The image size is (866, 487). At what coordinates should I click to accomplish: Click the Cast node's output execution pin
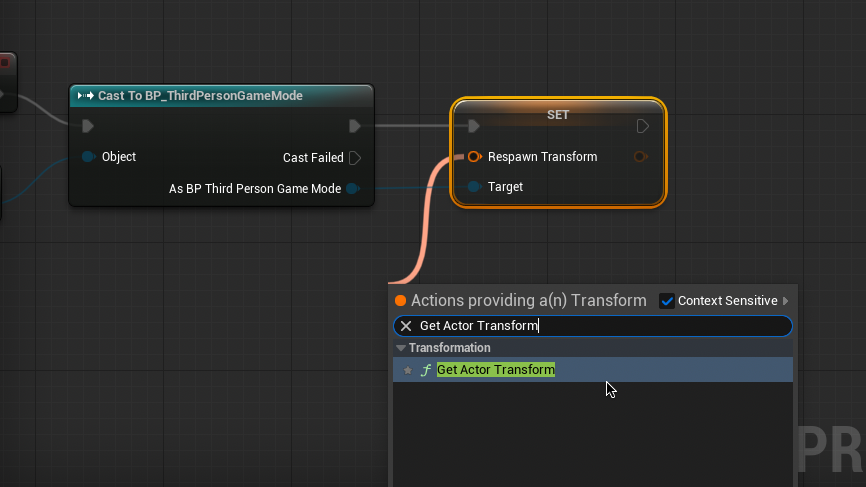pos(355,126)
